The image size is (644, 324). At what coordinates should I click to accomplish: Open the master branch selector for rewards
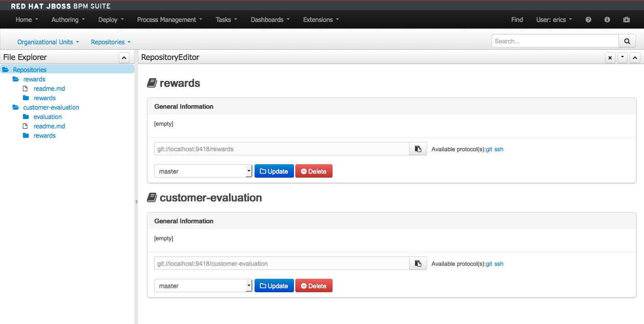click(x=249, y=171)
